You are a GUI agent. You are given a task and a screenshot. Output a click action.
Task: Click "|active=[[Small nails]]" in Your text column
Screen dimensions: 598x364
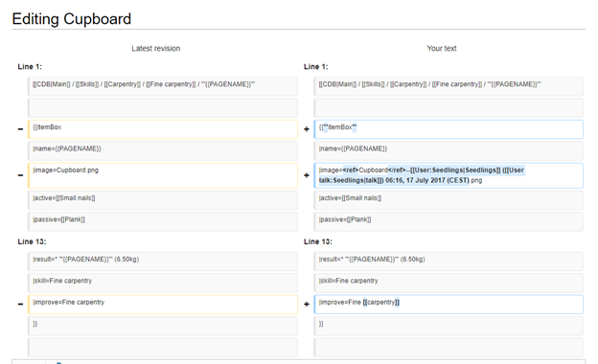(448, 200)
